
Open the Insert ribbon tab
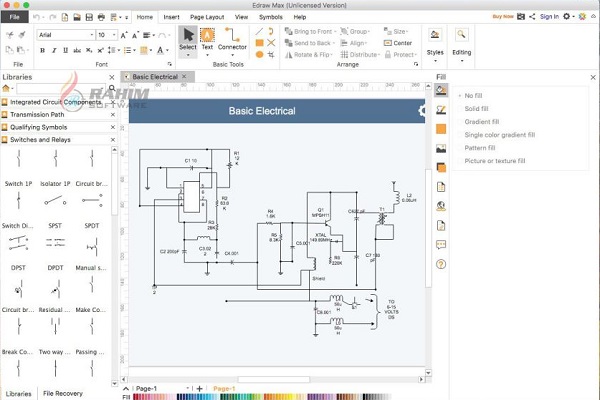tap(172, 17)
